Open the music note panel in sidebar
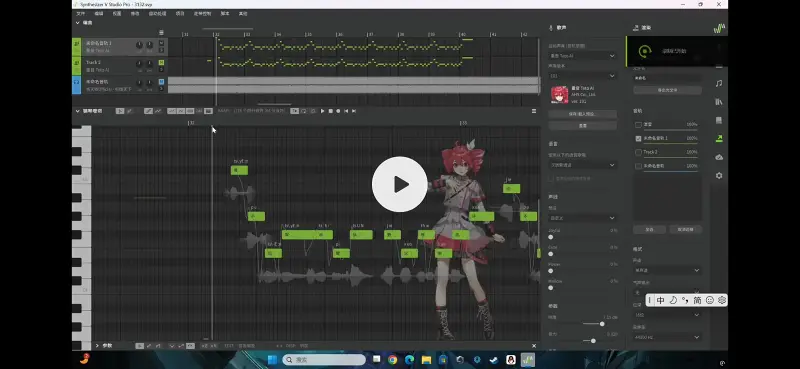This screenshot has width=800, height=369. pyautogui.click(x=719, y=83)
